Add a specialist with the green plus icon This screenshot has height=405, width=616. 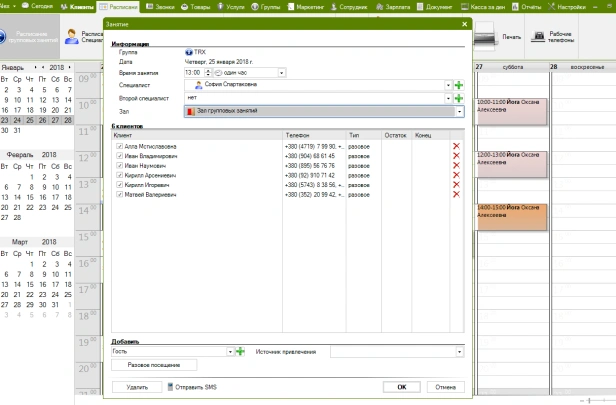[458, 85]
